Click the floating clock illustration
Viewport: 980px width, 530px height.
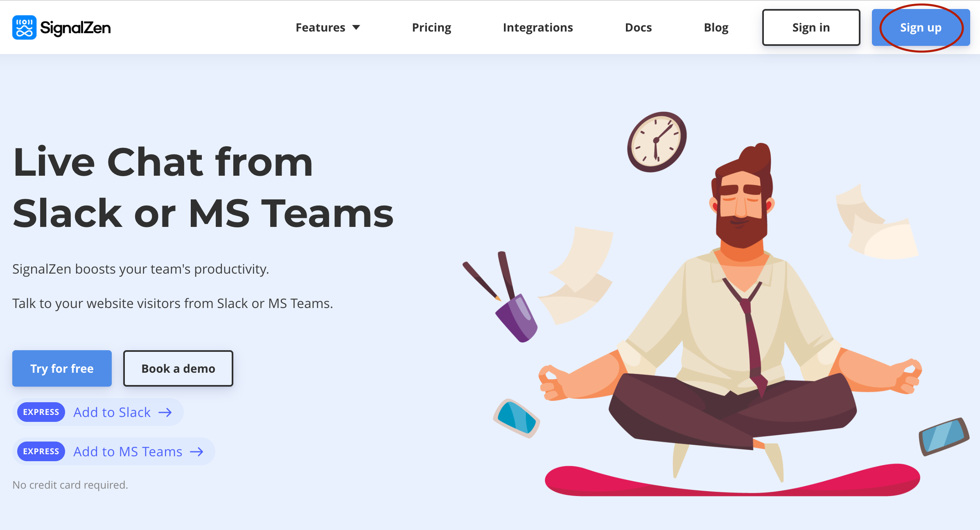tap(657, 142)
